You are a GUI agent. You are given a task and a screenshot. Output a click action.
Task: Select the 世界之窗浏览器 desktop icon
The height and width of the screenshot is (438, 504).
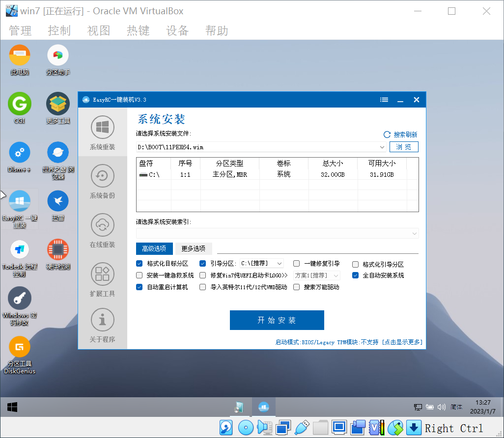[x=58, y=161]
